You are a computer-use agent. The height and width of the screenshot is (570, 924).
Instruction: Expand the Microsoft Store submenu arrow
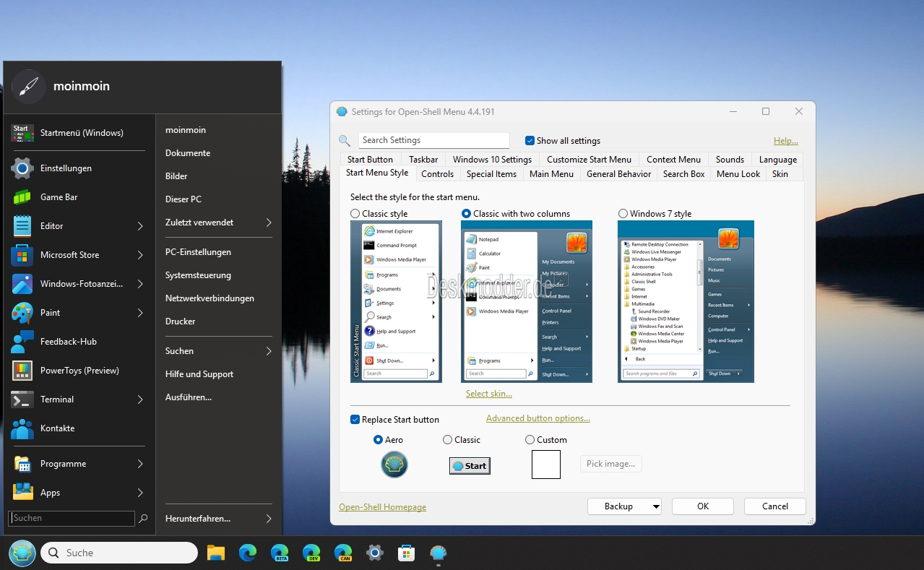tap(140, 255)
